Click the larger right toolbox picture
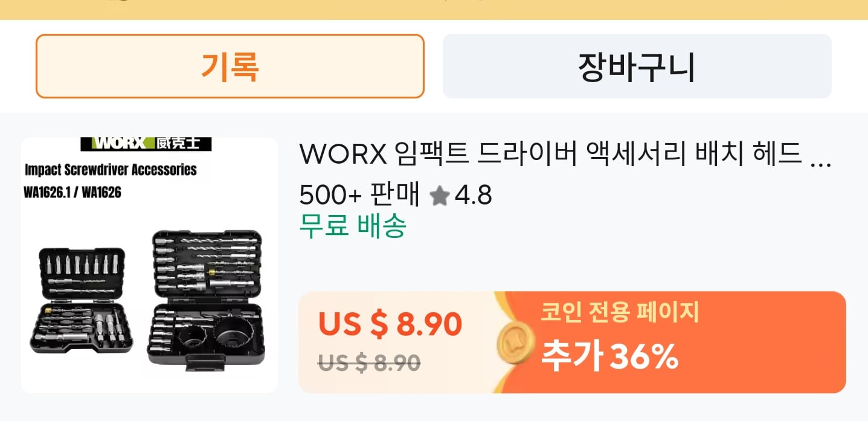868x421 pixels. (207, 300)
